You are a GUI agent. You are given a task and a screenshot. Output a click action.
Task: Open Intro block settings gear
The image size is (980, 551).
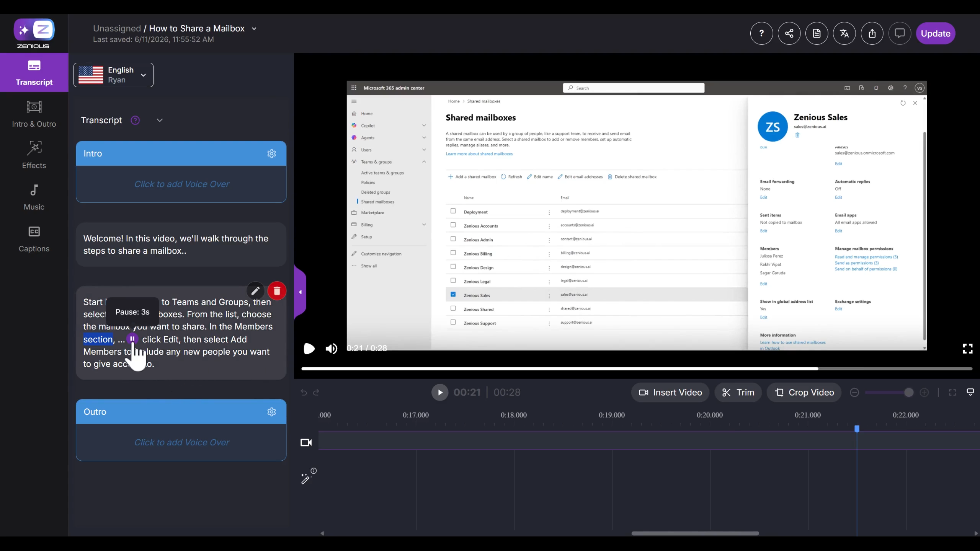tap(271, 153)
